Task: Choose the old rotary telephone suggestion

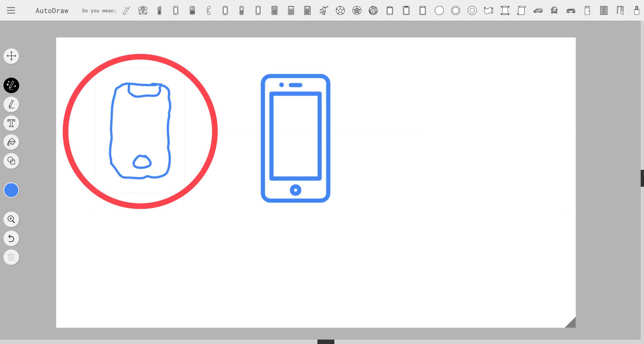Action: point(142,10)
